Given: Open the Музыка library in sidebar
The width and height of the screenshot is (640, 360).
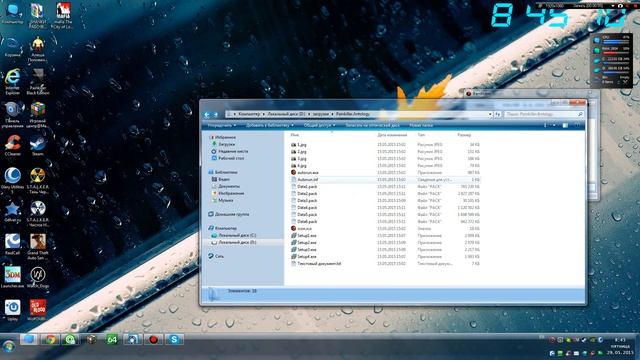Looking at the screenshot, I should pyautogui.click(x=225, y=200).
